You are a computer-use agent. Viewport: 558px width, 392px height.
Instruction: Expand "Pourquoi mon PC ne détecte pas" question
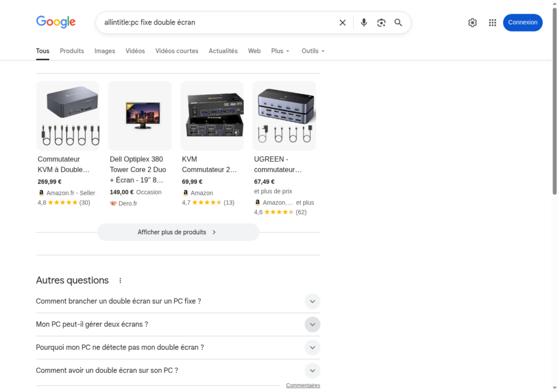click(x=312, y=347)
